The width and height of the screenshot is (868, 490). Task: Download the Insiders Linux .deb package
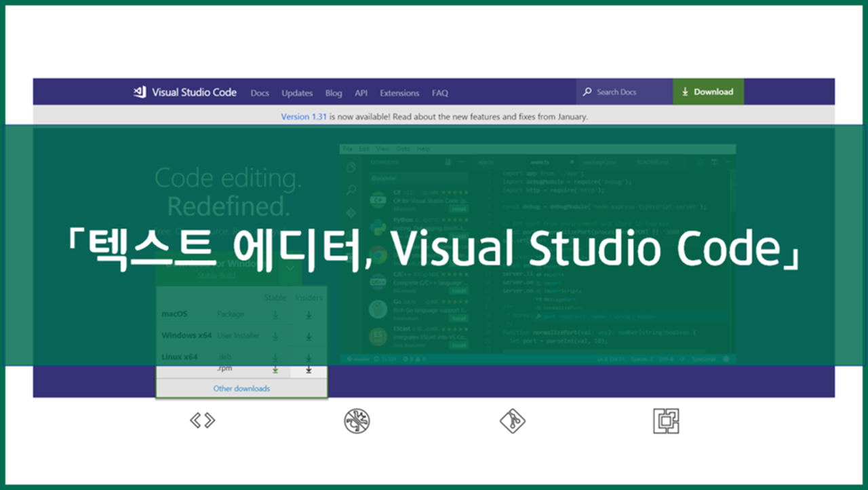pos(309,357)
